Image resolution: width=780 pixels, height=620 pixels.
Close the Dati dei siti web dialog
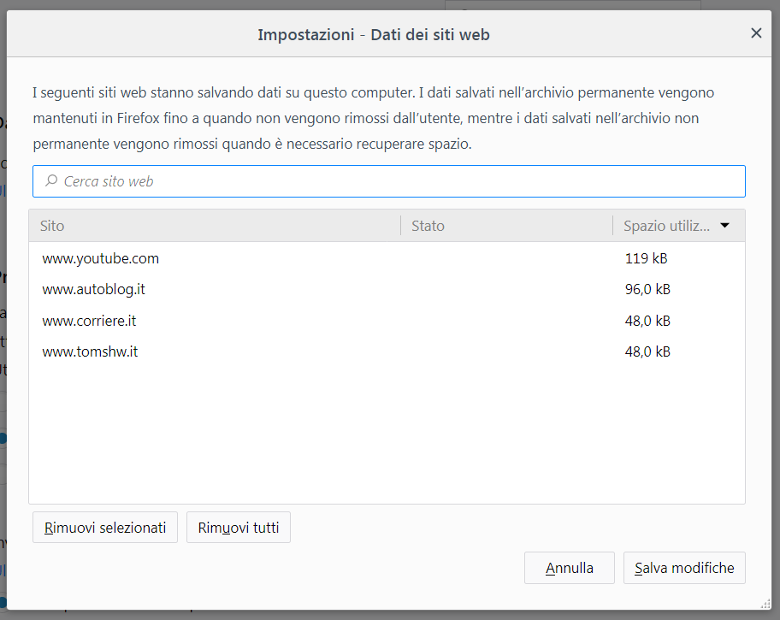[756, 33]
